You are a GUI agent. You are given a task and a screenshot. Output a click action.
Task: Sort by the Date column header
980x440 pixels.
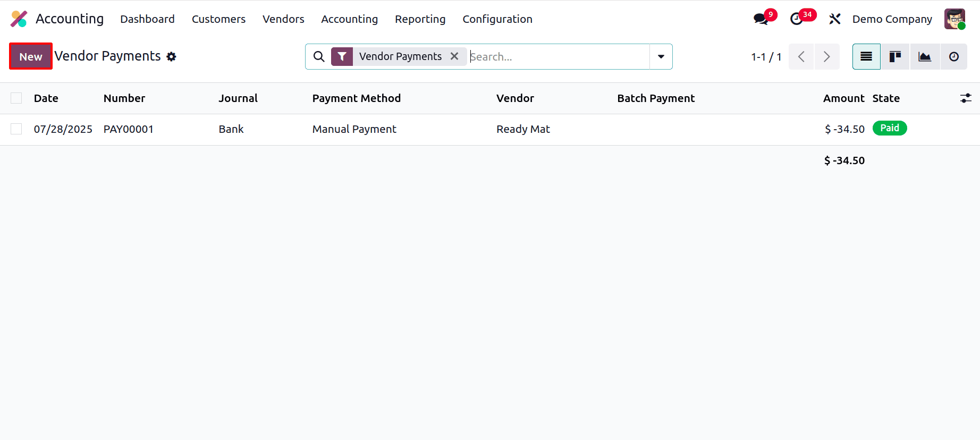tap(46, 98)
